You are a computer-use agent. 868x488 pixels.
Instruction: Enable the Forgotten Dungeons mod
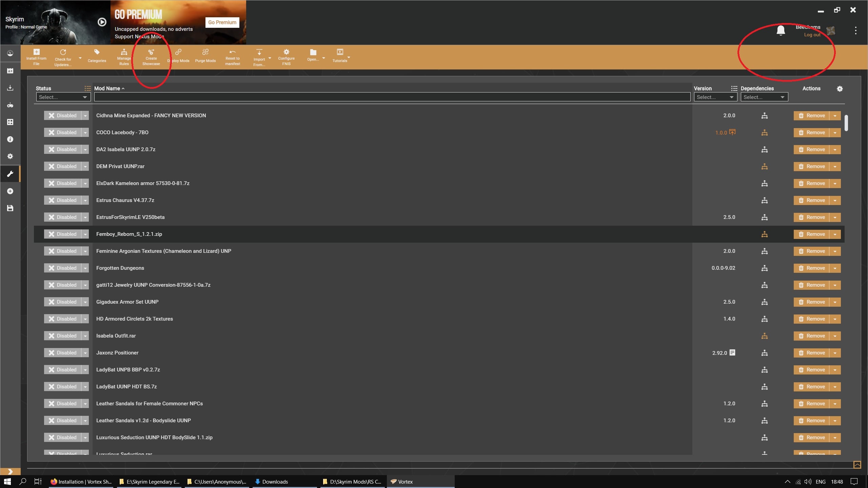(63, 268)
